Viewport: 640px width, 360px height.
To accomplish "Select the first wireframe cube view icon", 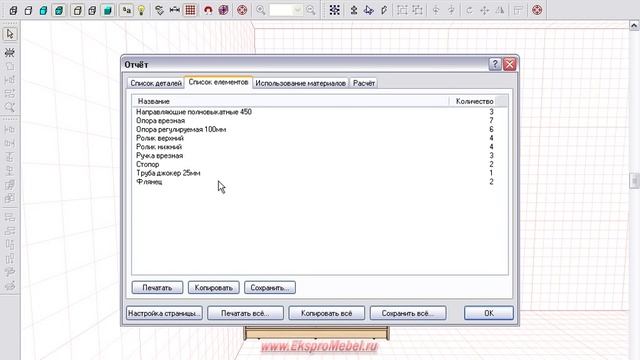I will [x=13, y=10].
